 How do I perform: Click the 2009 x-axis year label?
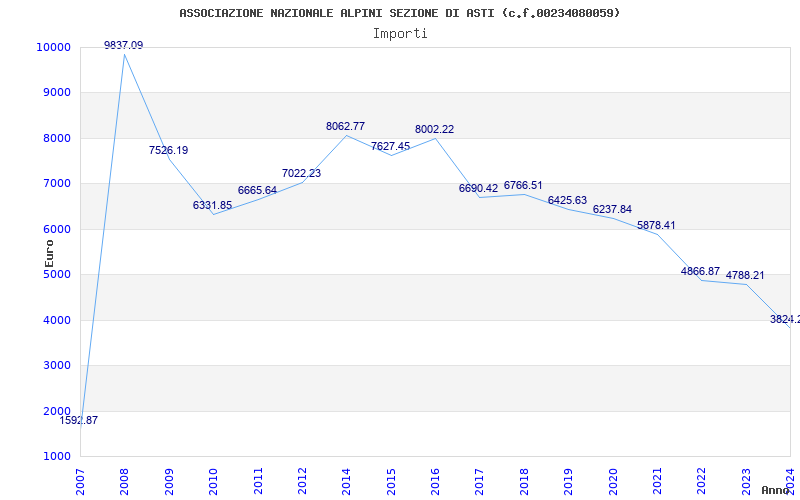click(169, 481)
